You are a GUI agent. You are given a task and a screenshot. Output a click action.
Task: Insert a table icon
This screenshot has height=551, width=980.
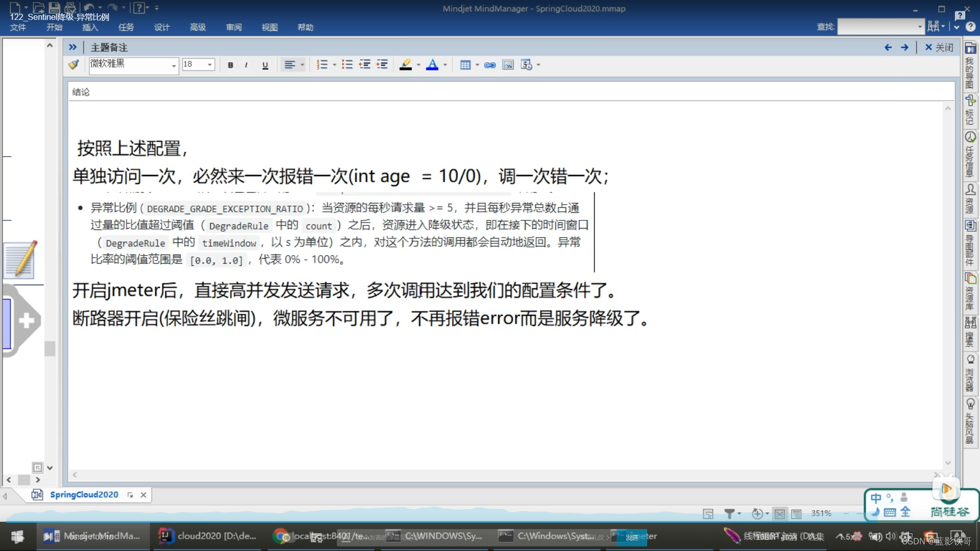465,65
